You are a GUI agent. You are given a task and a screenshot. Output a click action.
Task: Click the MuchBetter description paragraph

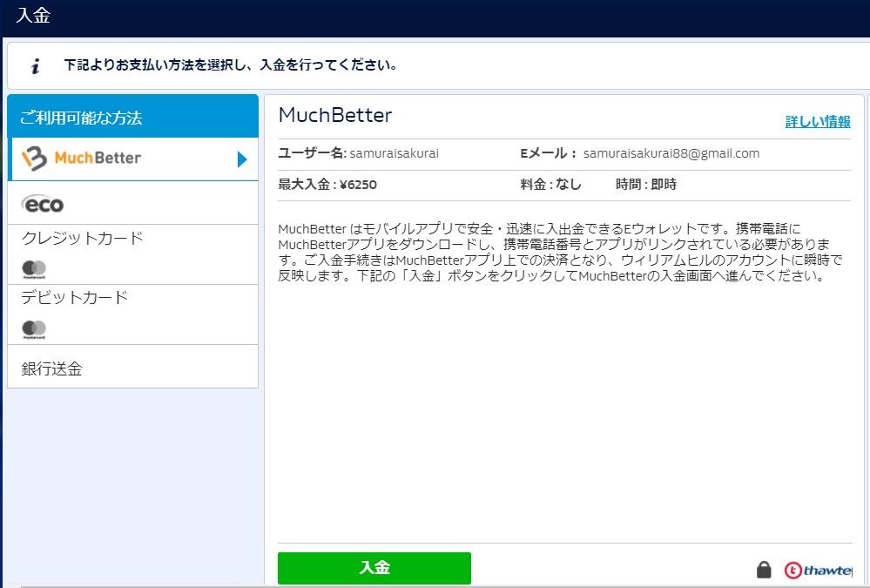[x=560, y=252]
